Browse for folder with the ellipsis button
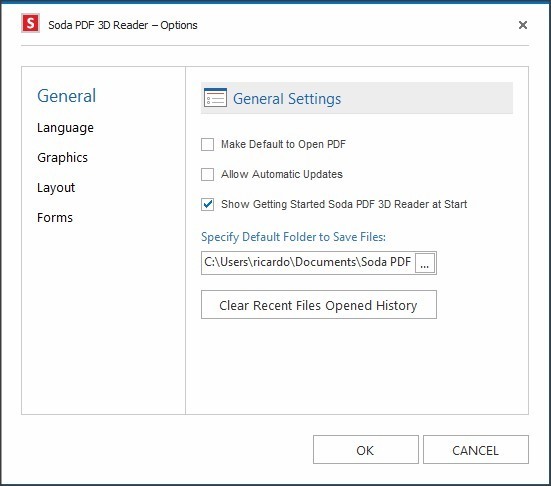The width and height of the screenshot is (551, 486). 425,263
